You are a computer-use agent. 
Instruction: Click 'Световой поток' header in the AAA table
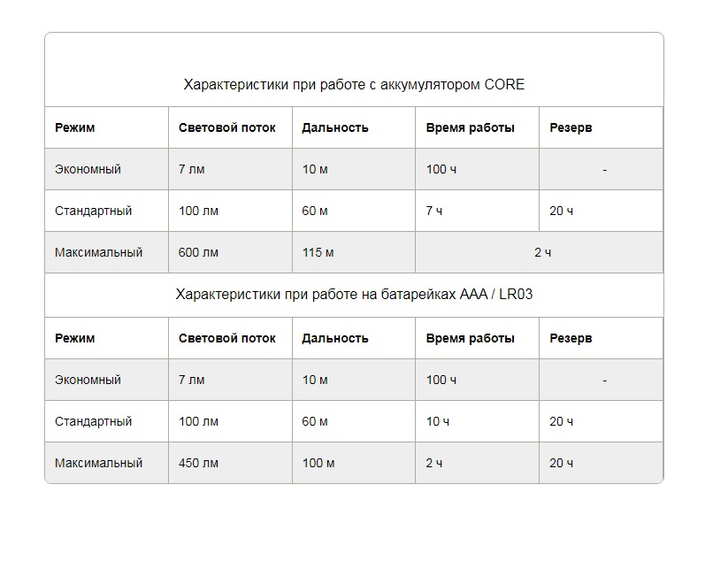tap(226, 338)
